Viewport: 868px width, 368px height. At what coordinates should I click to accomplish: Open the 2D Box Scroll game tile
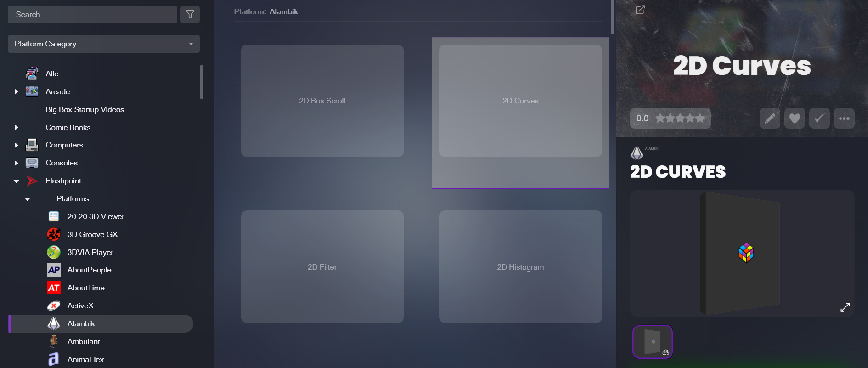pos(322,101)
